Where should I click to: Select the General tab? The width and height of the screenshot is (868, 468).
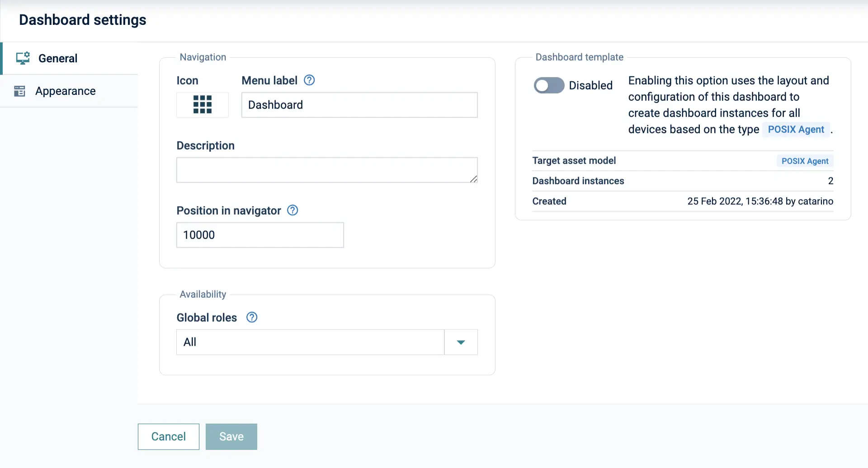58,58
